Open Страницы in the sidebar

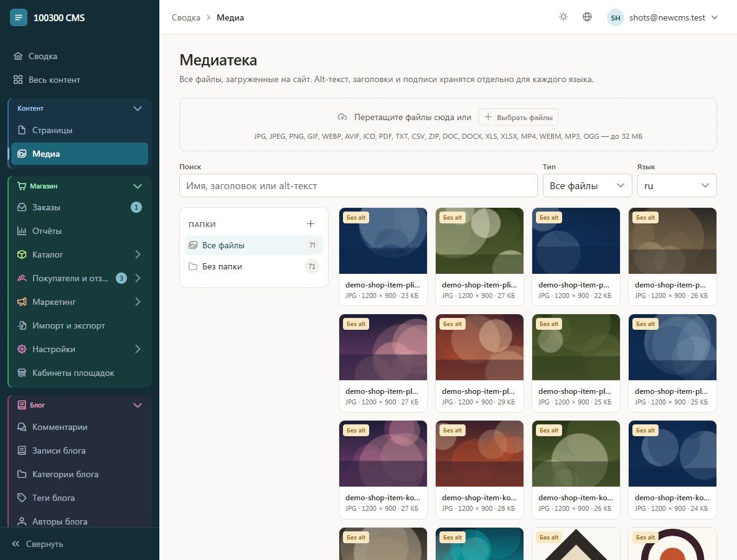[80, 130]
